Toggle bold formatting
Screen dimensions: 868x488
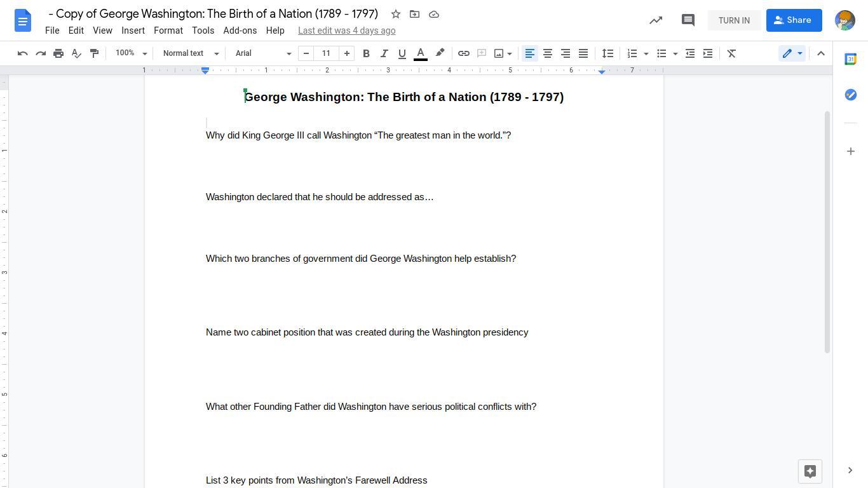[366, 53]
